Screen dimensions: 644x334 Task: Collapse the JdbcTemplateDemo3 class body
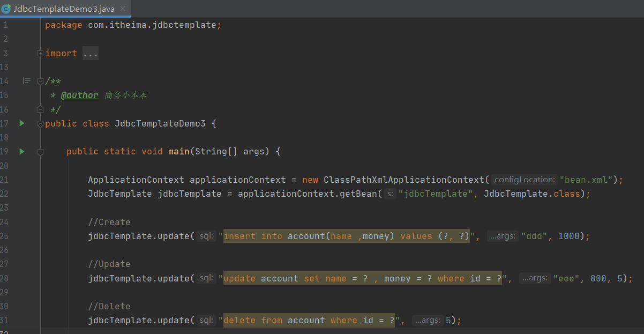(x=40, y=124)
